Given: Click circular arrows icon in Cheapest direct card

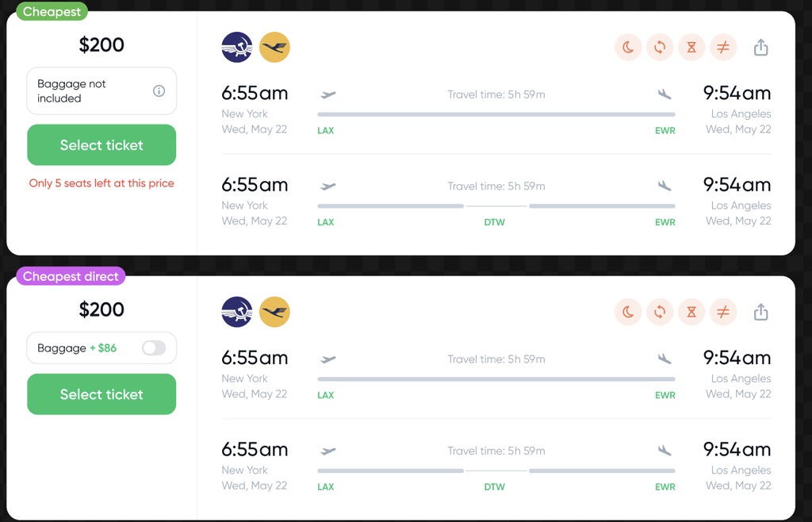Looking at the screenshot, I should click(660, 313).
